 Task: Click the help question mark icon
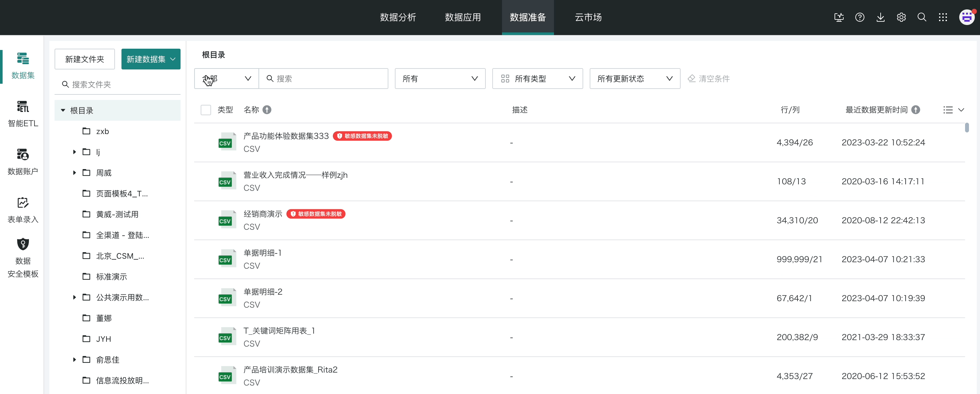[860, 18]
